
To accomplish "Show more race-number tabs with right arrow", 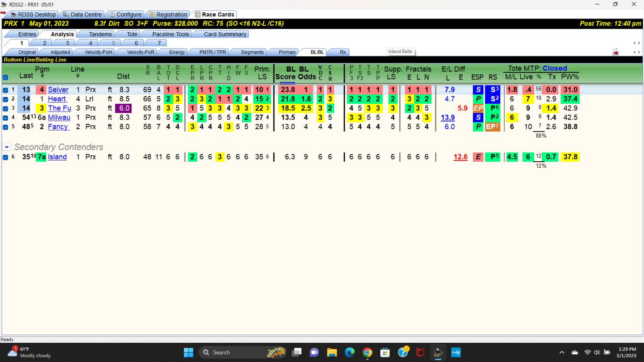I will click(639, 43).
